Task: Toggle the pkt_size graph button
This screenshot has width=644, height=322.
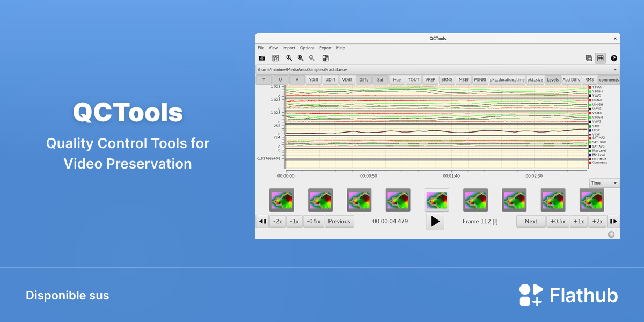Action: pyautogui.click(x=535, y=79)
